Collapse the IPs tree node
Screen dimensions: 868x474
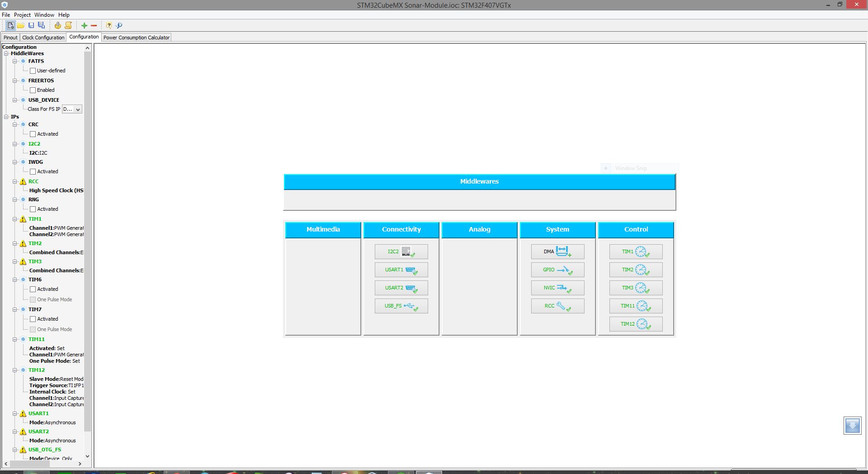coord(6,117)
